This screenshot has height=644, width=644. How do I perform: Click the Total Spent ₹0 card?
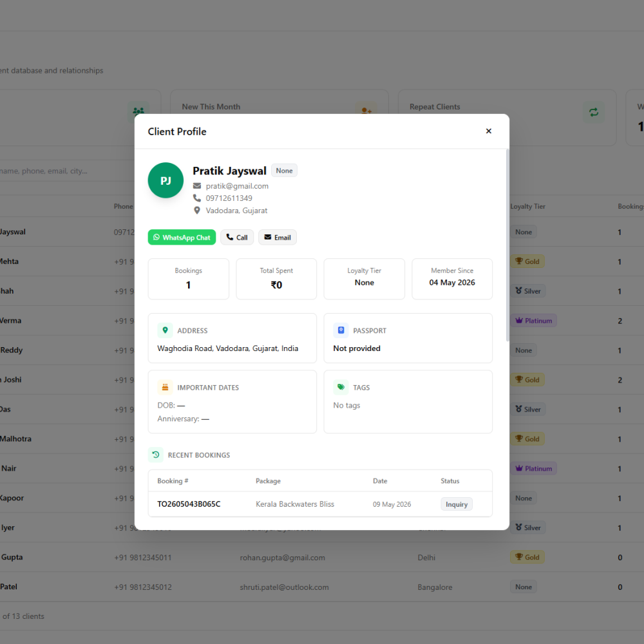pyautogui.click(x=276, y=279)
